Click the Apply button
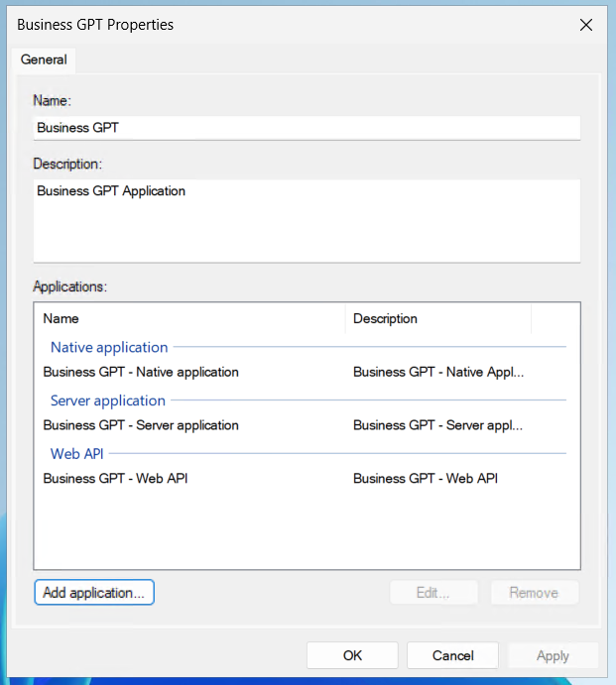 (554, 655)
